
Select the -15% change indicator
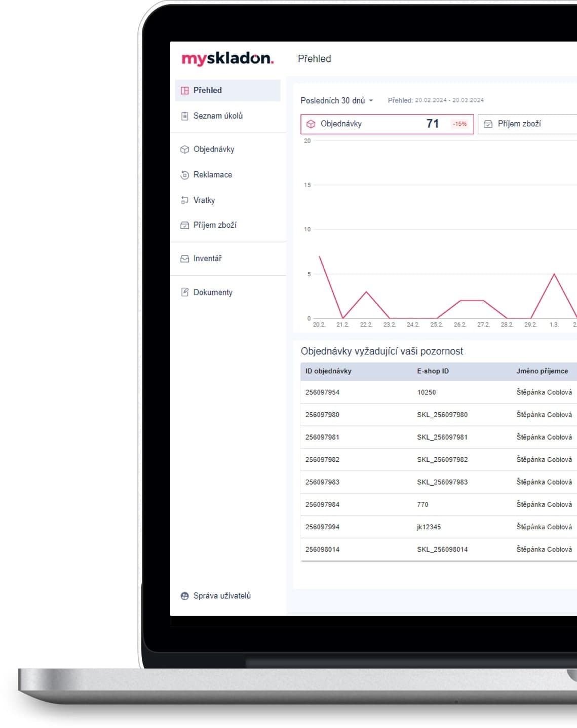pos(459,124)
